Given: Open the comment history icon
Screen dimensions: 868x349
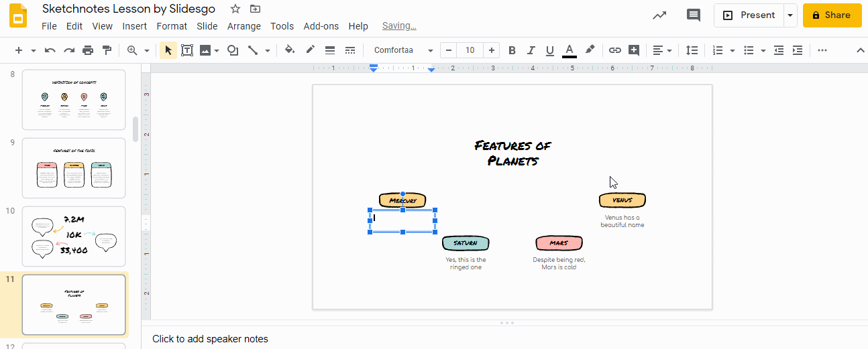Looking at the screenshot, I should click(694, 15).
